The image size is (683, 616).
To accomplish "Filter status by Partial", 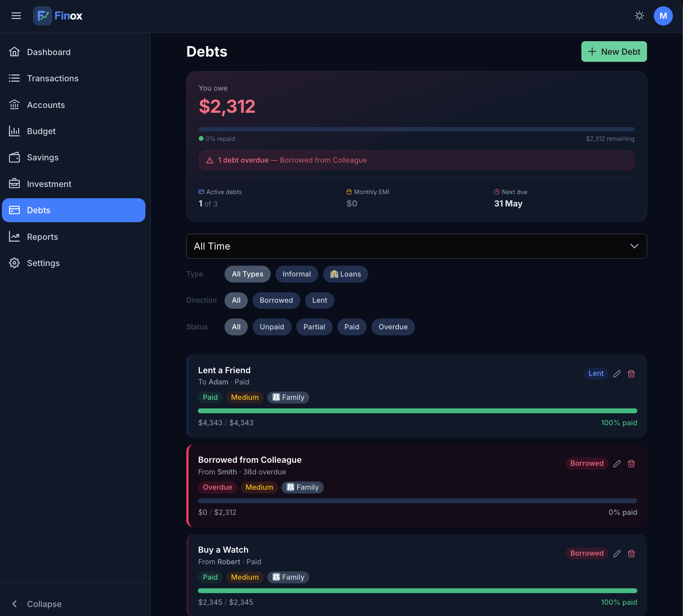I will [x=314, y=327].
